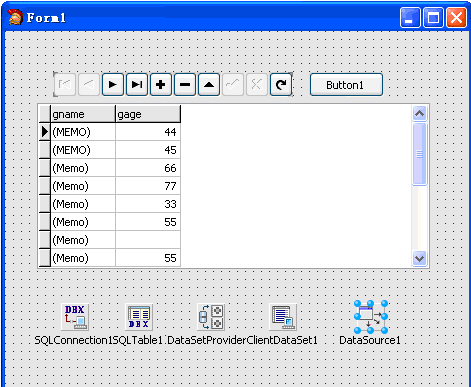Click the (Memo) cell beside 66
Screen dimensions: 471x387
point(83,168)
